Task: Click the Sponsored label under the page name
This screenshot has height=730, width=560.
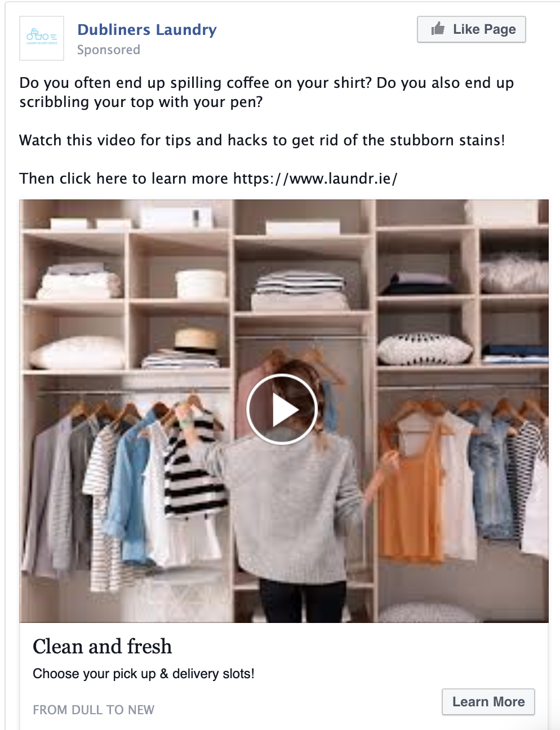Action: pos(109,50)
